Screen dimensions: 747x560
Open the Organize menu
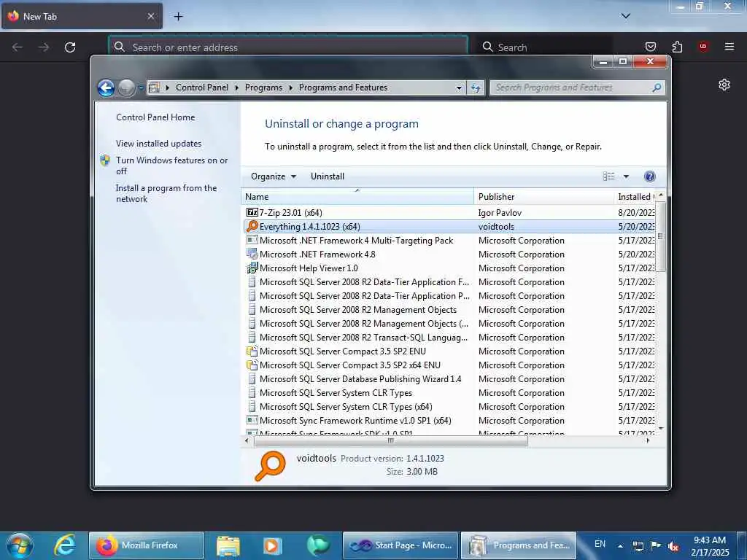(274, 176)
